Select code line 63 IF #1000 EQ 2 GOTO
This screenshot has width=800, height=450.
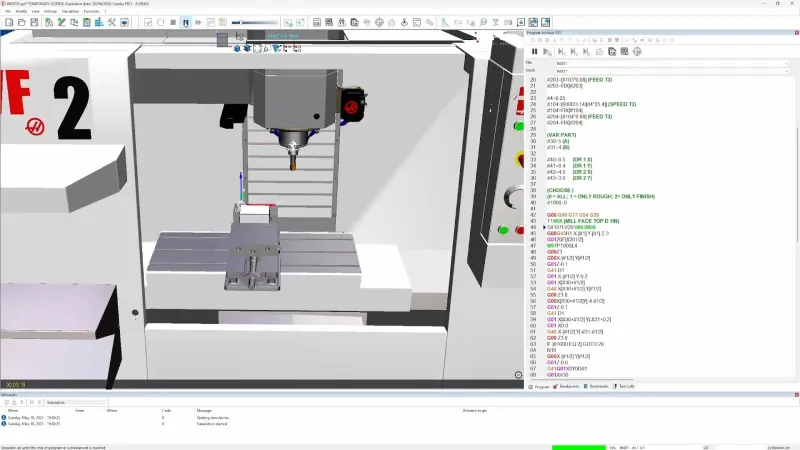(575, 344)
